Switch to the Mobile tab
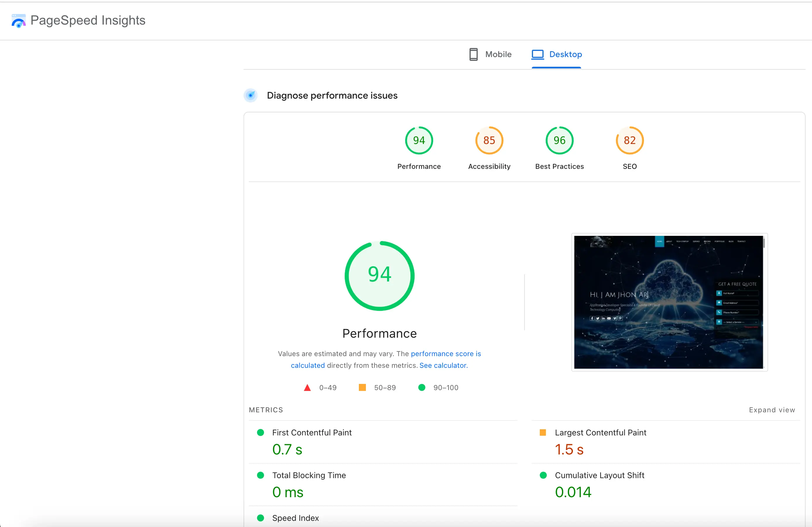The width and height of the screenshot is (812, 527). [x=498, y=54]
